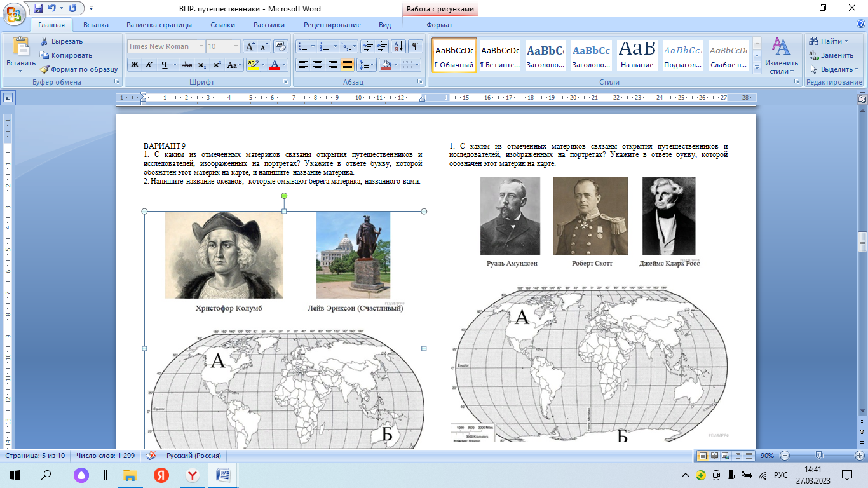Switch to Рассылки tab

[x=269, y=25]
